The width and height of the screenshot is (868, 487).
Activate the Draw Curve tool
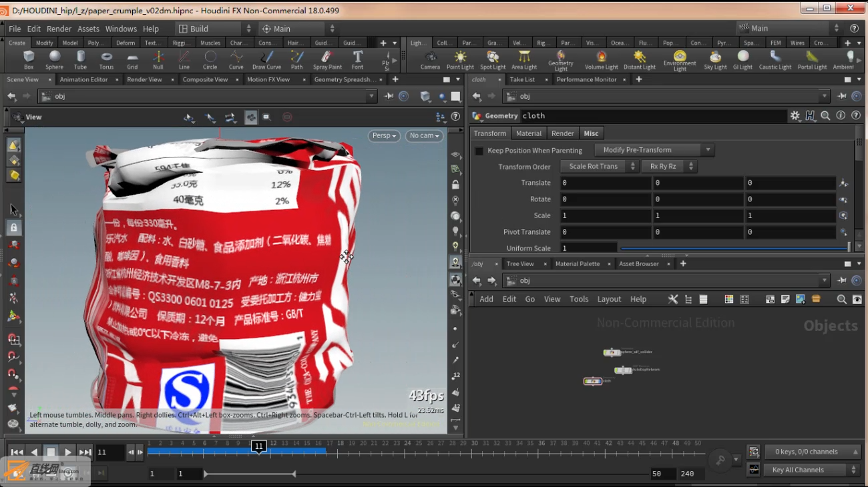tap(266, 60)
